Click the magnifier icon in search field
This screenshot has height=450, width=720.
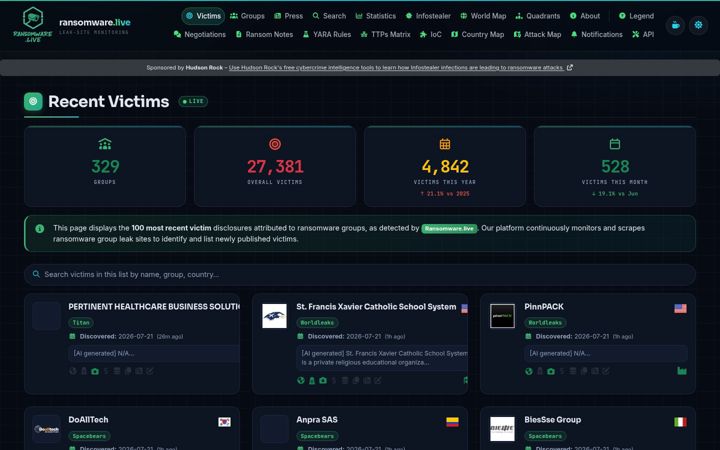pyautogui.click(x=36, y=274)
